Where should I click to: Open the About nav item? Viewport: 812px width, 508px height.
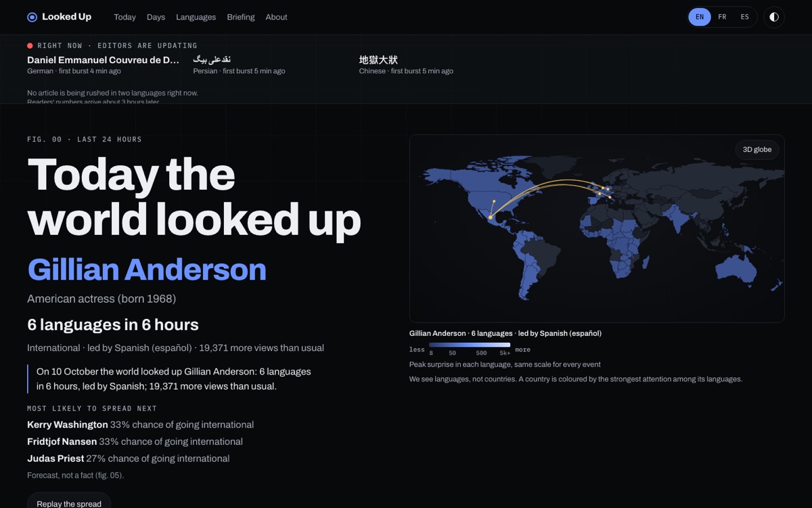tap(276, 17)
